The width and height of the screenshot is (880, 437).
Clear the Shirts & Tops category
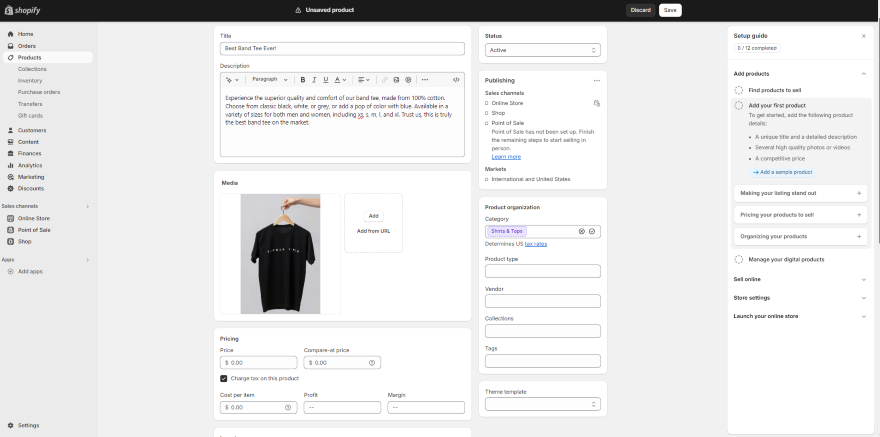pyautogui.click(x=581, y=231)
